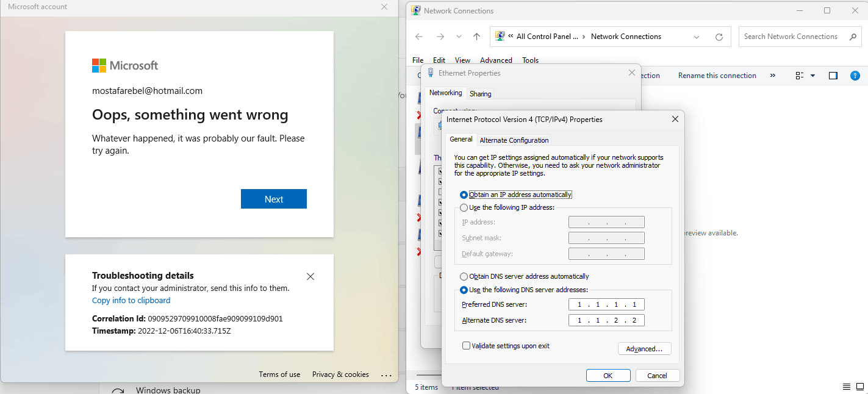868x394 pixels.
Task: Switch to the Sharing tab
Action: tap(481, 93)
